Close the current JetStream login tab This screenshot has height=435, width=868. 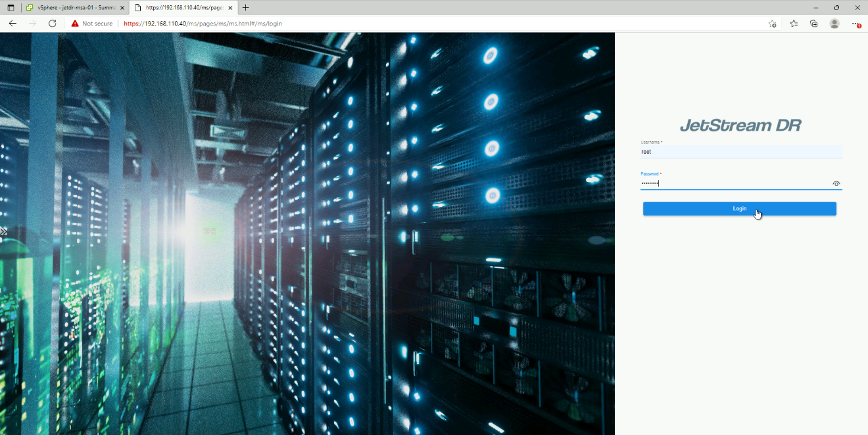click(230, 8)
